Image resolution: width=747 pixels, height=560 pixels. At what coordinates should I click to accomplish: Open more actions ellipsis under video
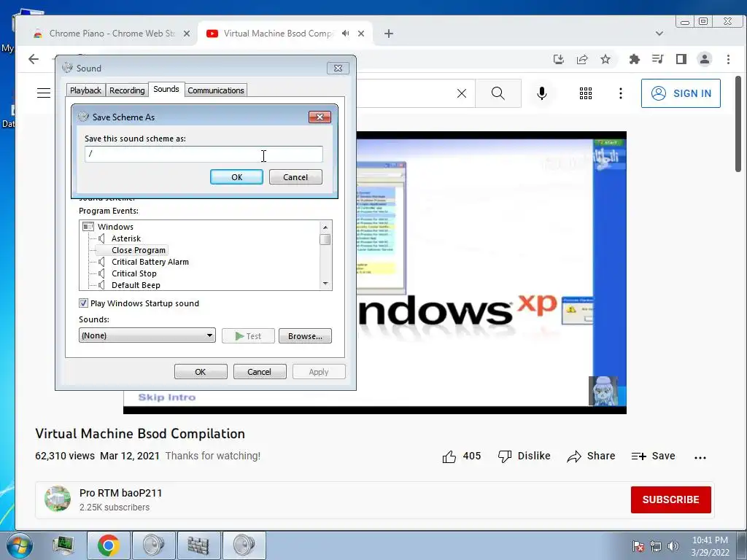(700, 458)
